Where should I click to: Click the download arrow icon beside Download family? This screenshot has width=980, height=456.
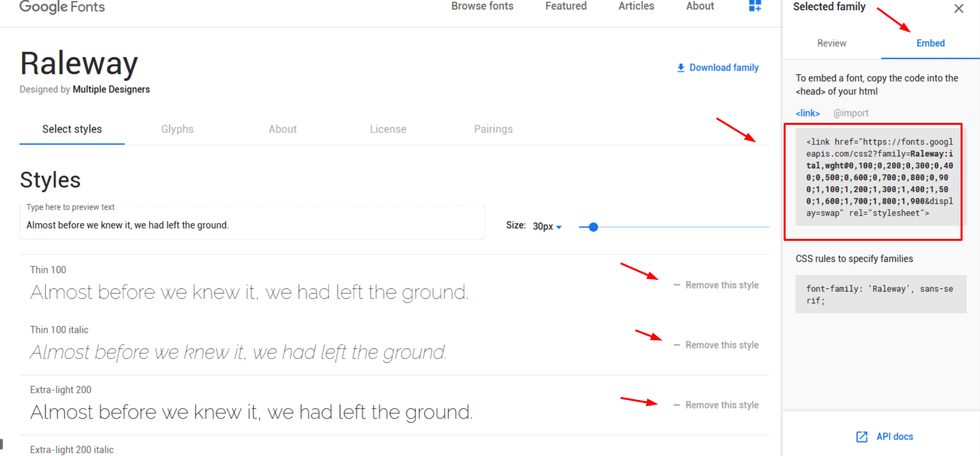tap(681, 67)
